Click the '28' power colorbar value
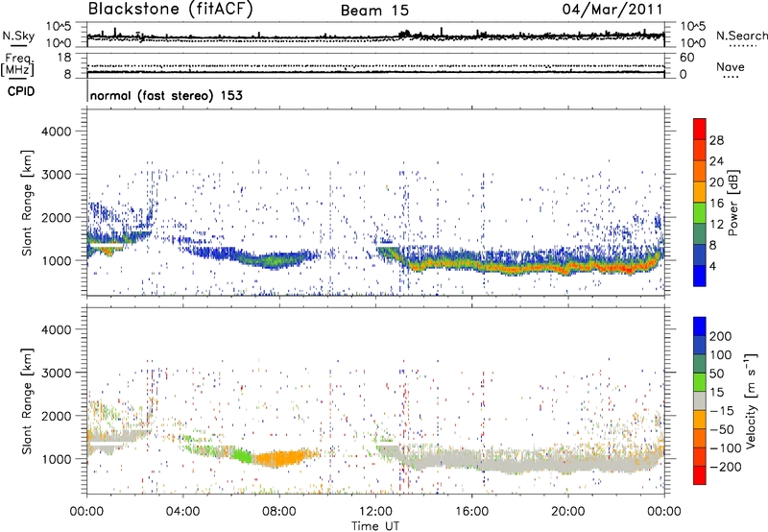The height and width of the screenshot is (532, 768). [x=716, y=140]
